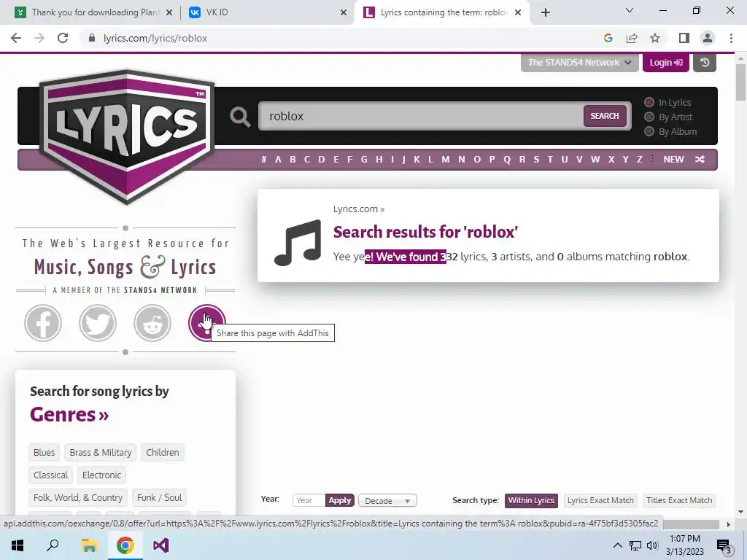Click the Google icon in address bar
This screenshot has height=560, width=747.
608,38
